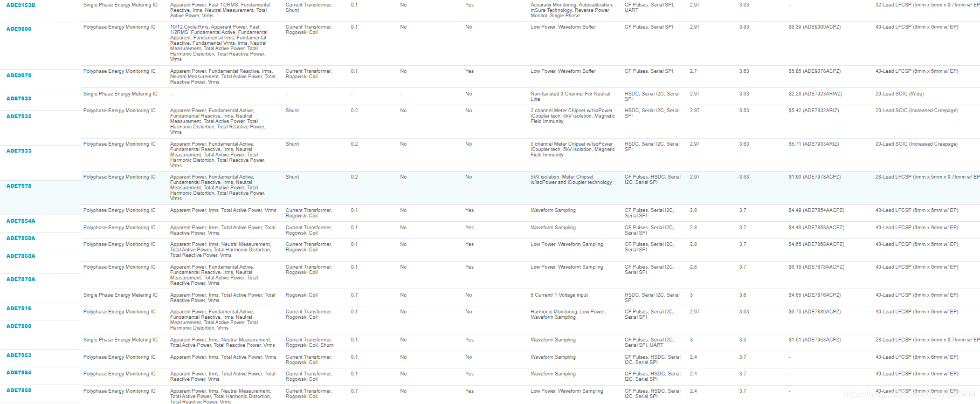
Task: Open the ADE7858 part link
Action: point(19,391)
